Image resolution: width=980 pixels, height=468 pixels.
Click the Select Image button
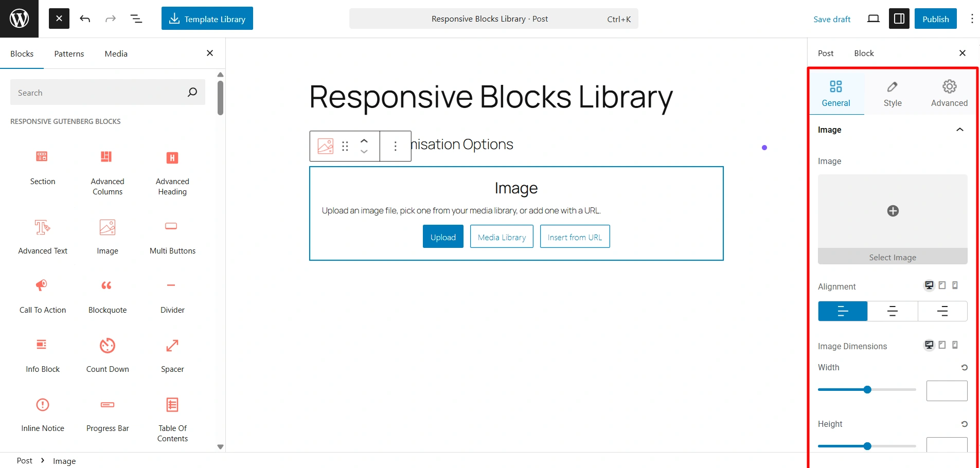click(893, 257)
